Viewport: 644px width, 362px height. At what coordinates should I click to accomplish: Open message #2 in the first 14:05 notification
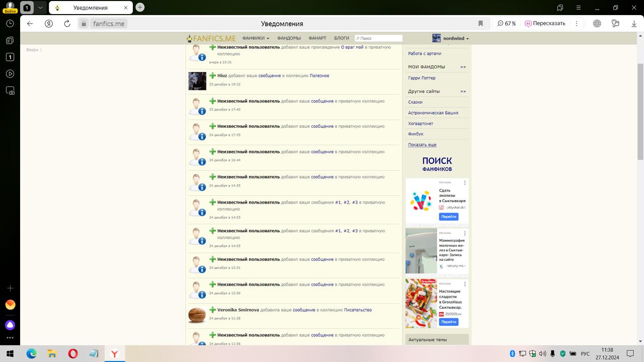[346, 202]
